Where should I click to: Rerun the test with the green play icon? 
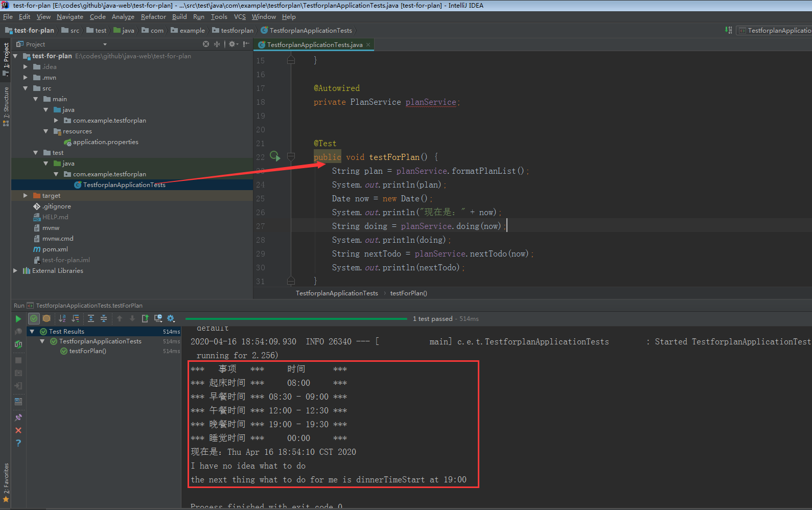pos(18,319)
